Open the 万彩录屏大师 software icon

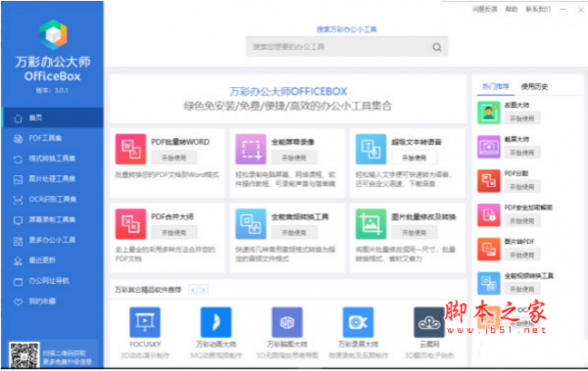tap(358, 322)
